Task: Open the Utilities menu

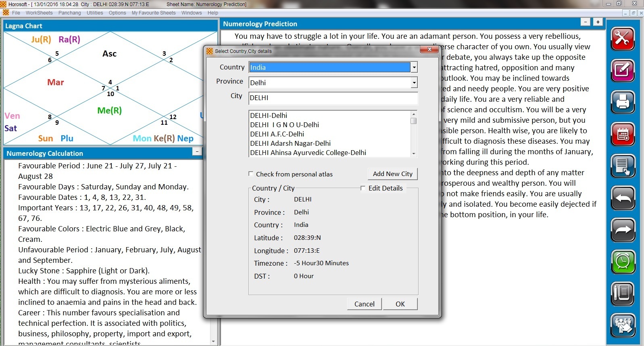Action: point(95,13)
